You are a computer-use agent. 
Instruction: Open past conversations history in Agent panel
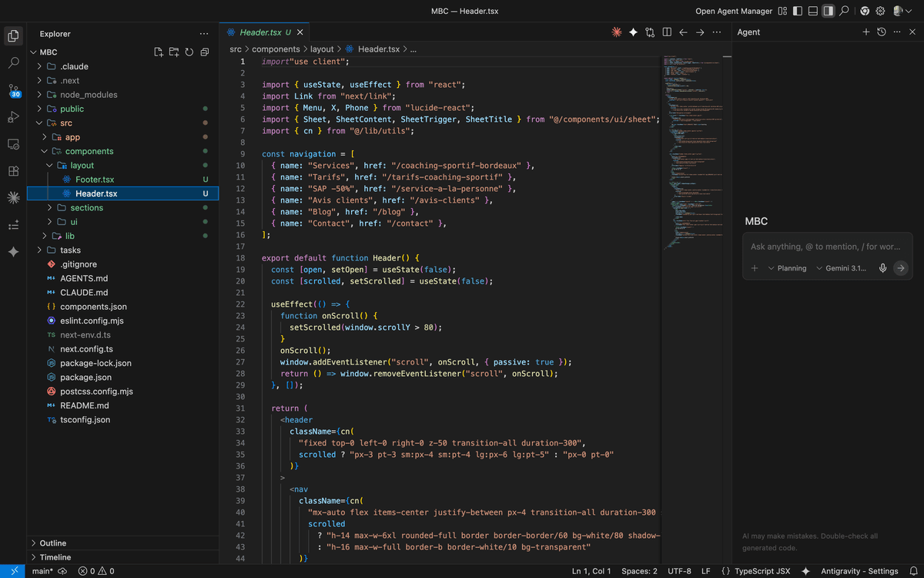pos(882,32)
